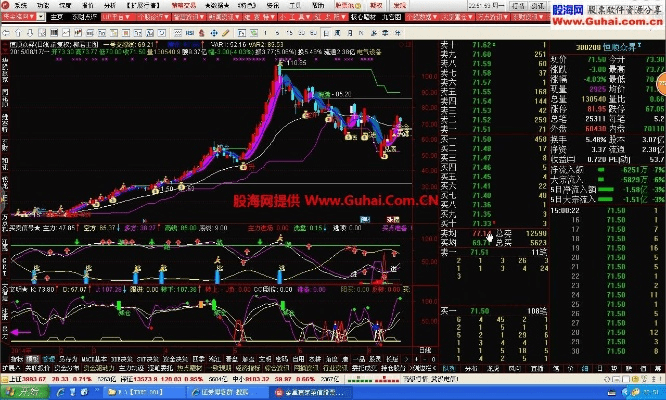
Task: Switch chart to 60-minute period
Action: coord(313,33)
